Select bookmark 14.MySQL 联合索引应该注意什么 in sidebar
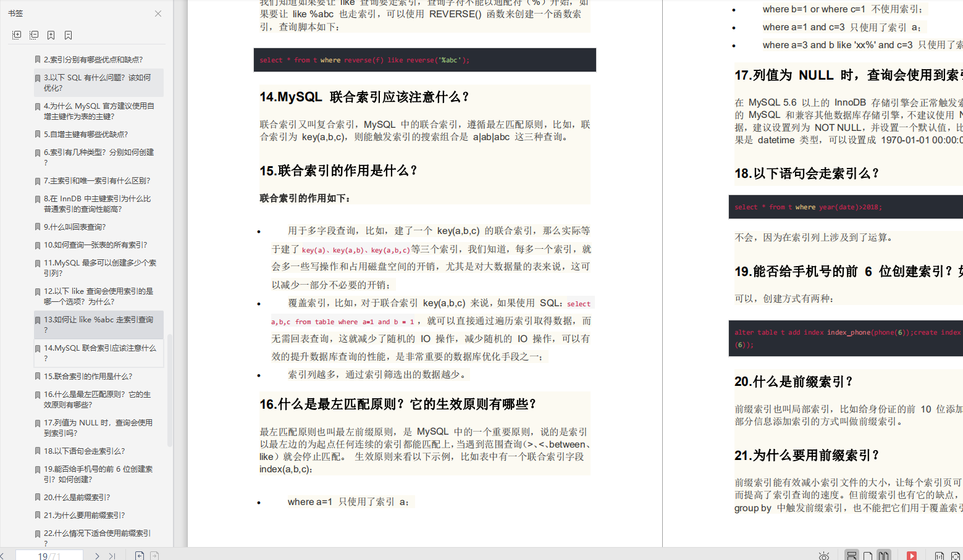Image resolution: width=963 pixels, height=560 pixels. coord(98,353)
